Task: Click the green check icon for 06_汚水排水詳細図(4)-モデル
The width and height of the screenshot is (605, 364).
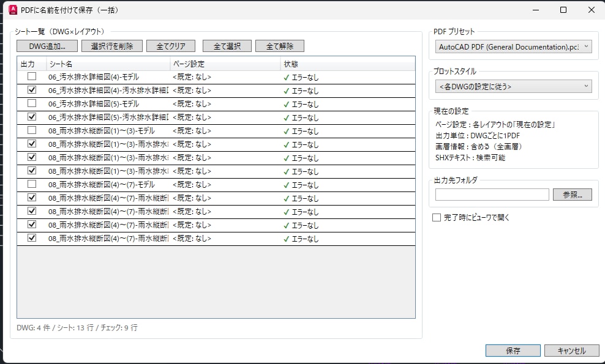Action: tap(287, 78)
